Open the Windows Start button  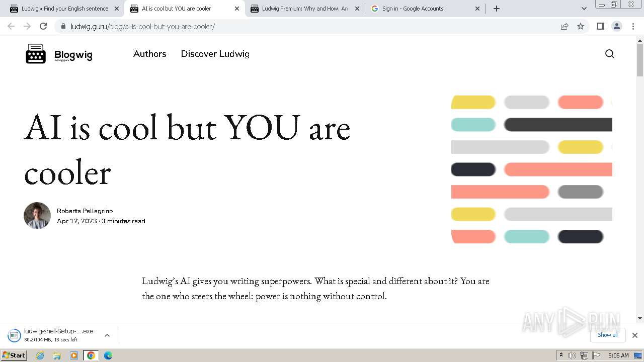click(x=14, y=355)
